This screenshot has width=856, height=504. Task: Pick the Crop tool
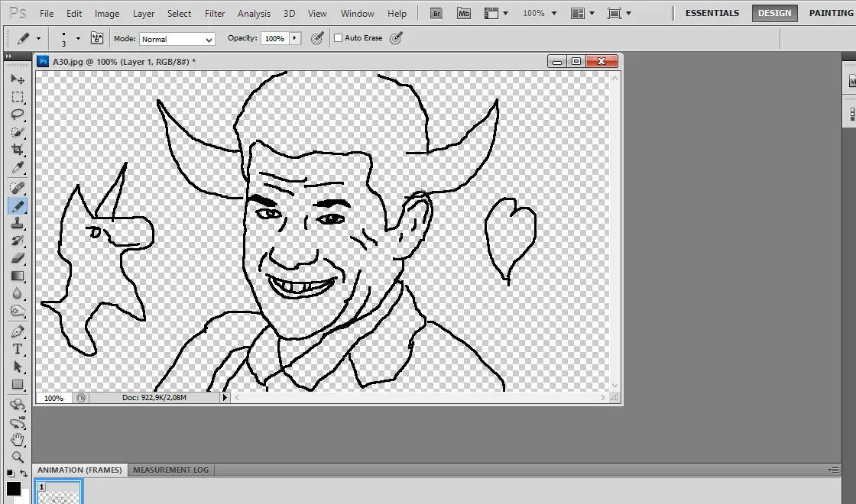click(x=17, y=150)
